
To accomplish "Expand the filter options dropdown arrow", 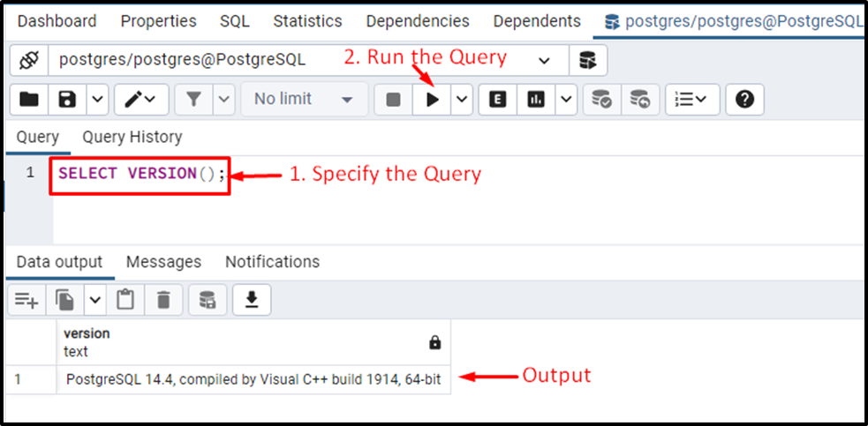I will [x=224, y=100].
